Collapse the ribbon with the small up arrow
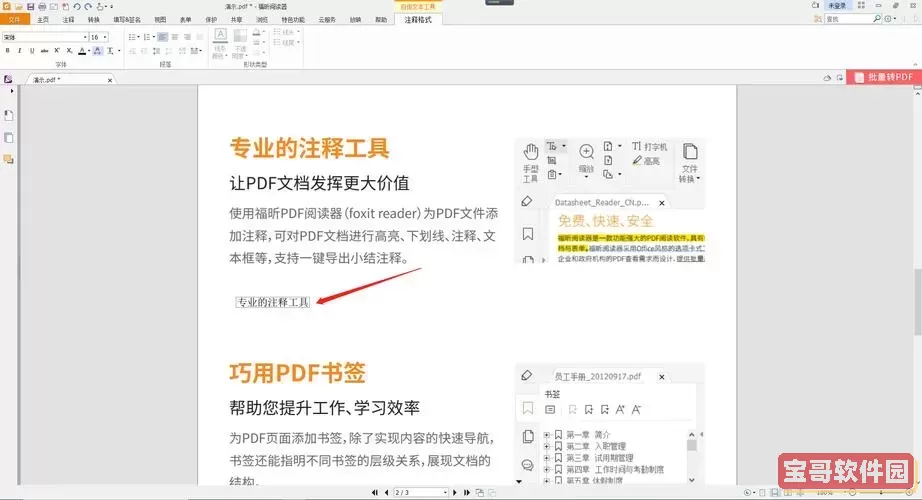The width and height of the screenshot is (922, 500). tap(916, 64)
